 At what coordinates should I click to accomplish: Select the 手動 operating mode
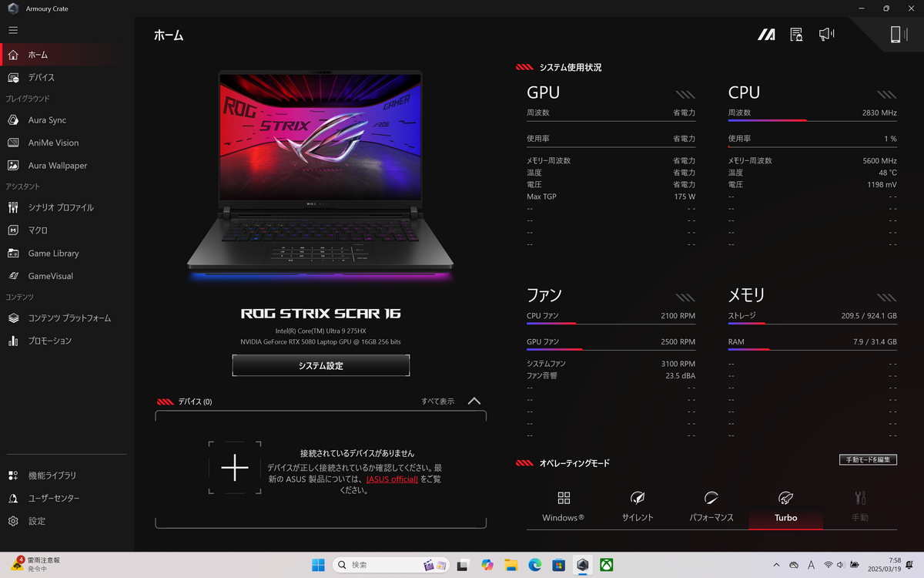point(860,507)
